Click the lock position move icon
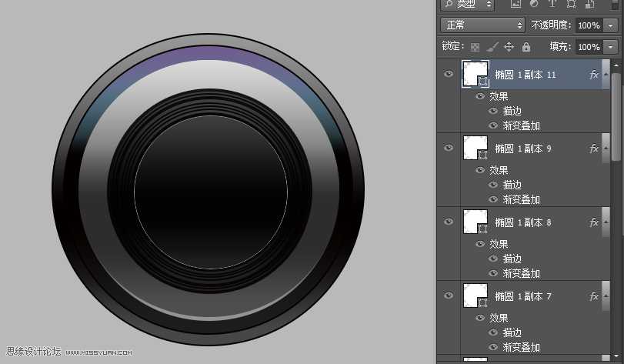 (x=509, y=47)
